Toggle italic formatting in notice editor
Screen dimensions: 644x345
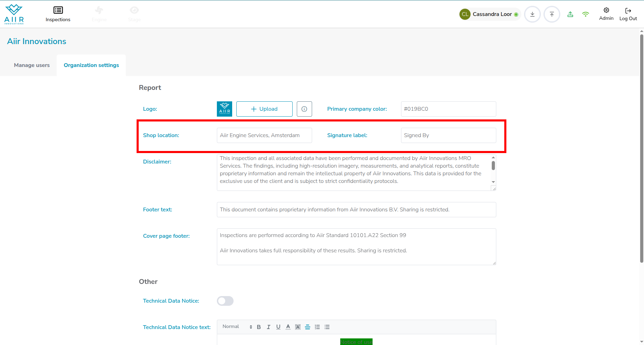point(269,327)
